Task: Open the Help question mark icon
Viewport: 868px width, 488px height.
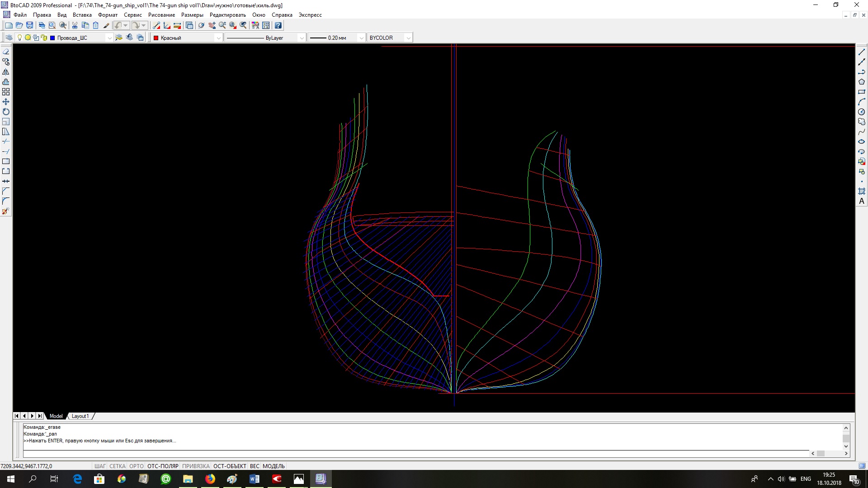Action: 278,25
